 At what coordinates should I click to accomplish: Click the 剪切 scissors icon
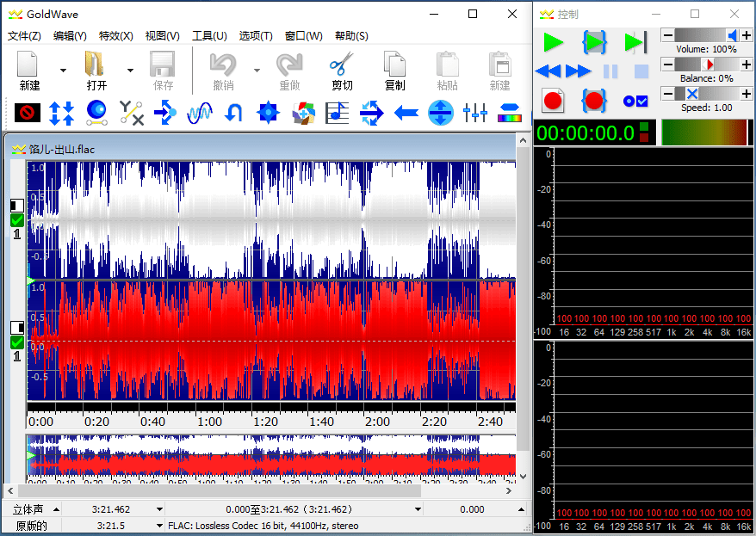341,64
